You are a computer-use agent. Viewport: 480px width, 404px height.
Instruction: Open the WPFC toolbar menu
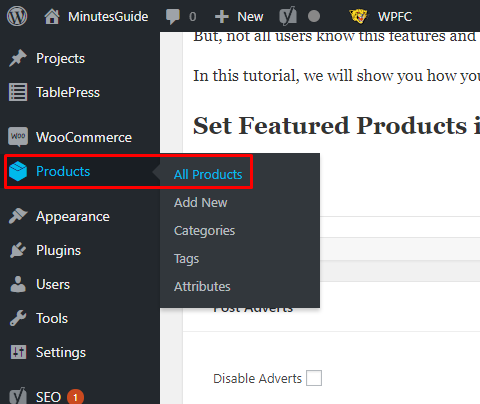[x=395, y=16]
